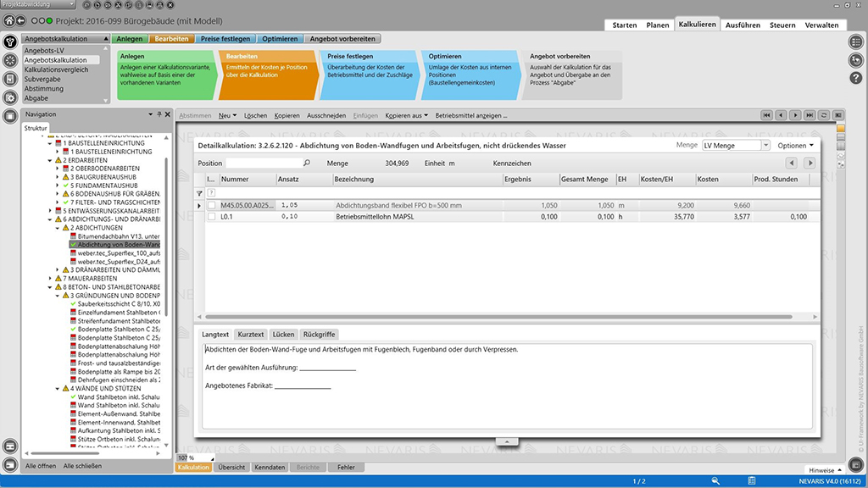Image resolution: width=868 pixels, height=488 pixels.
Task: Click the Preise festlegen workflow step button
Action: [x=226, y=39]
